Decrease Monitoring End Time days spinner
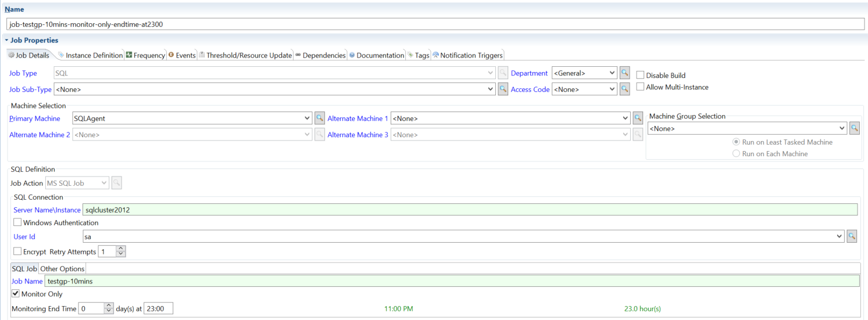This screenshot has height=320, width=868. click(x=108, y=311)
